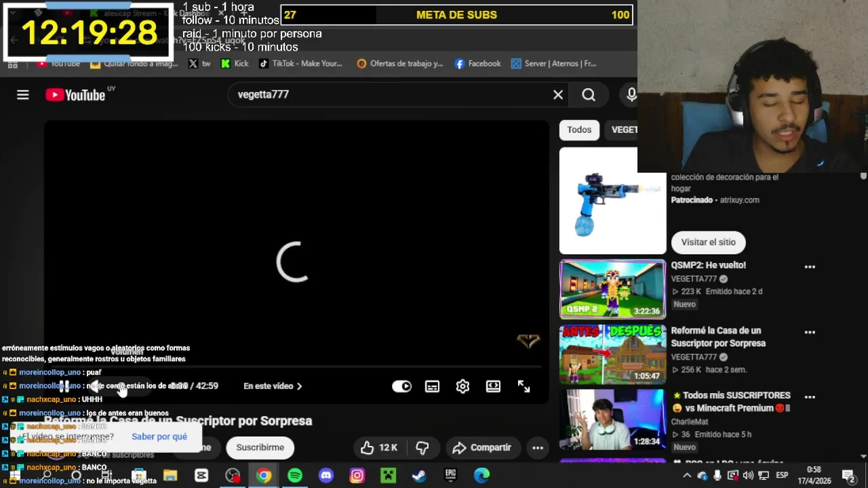
Task: Run the search with the magnifier icon
Action: coord(589,95)
